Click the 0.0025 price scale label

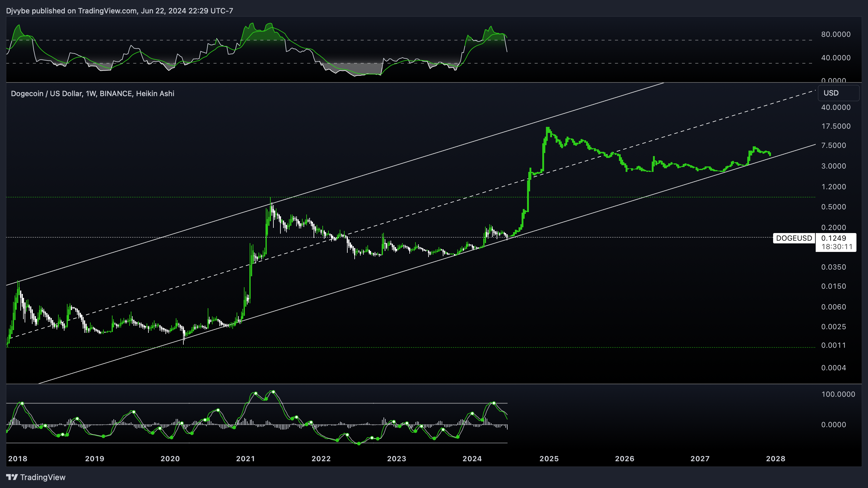point(834,326)
